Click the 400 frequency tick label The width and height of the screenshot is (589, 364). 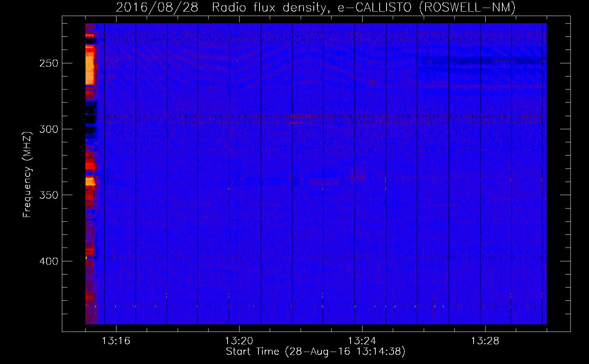[x=49, y=261]
